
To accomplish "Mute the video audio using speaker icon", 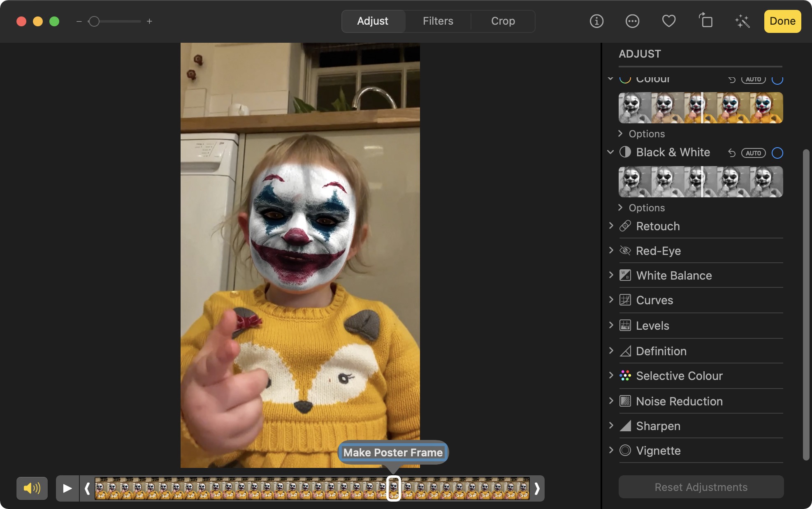I will click(x=32, y=487).
